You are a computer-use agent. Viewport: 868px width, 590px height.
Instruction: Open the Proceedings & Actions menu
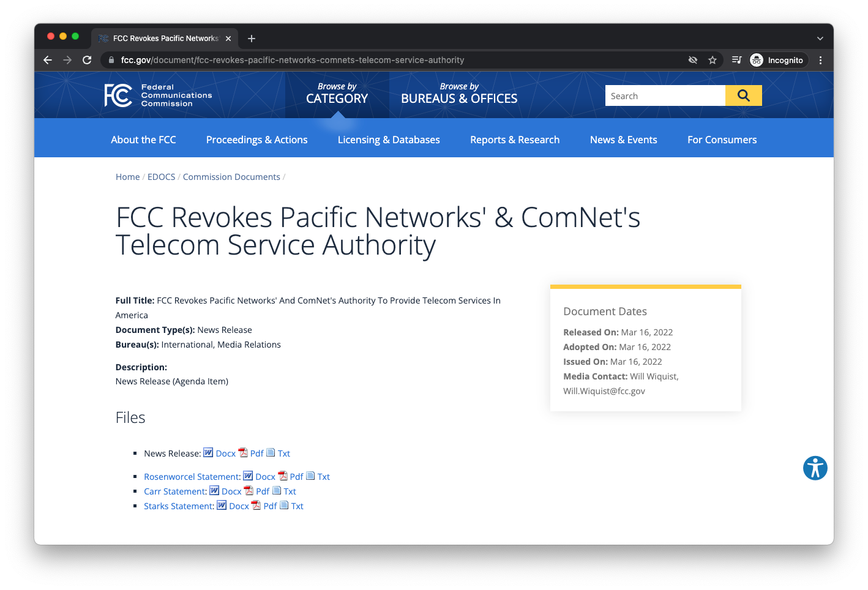[x=257, y=140]
